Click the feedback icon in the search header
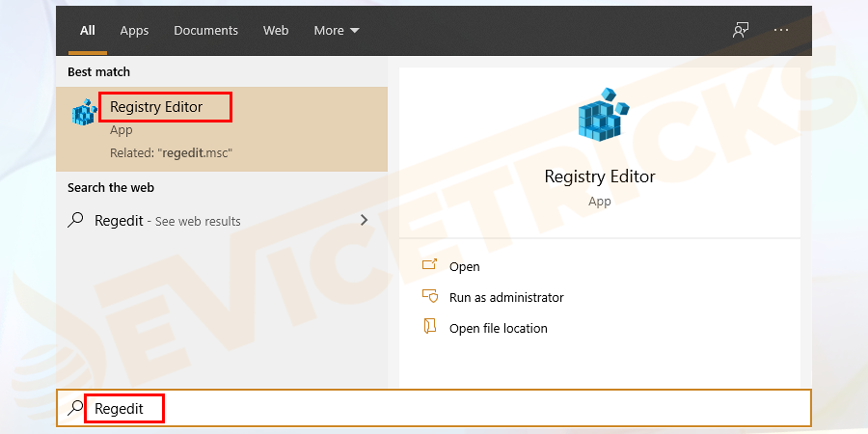 740,31
